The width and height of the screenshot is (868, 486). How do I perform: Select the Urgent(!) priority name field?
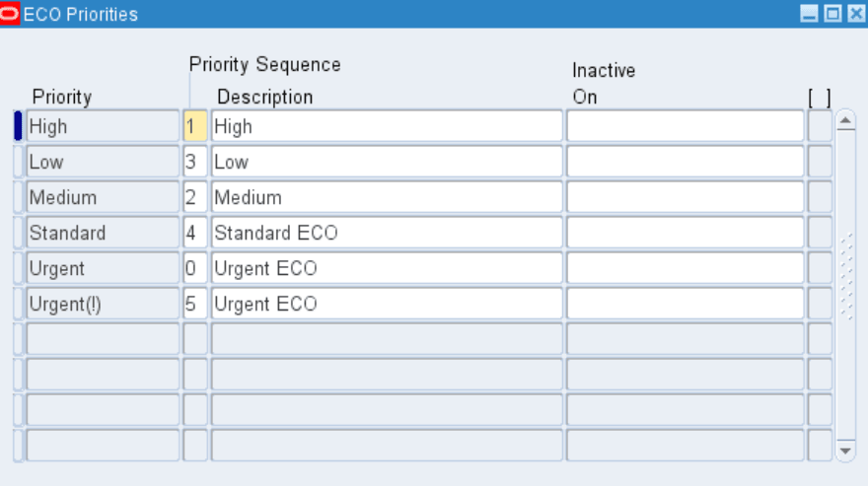pos(103,304)
